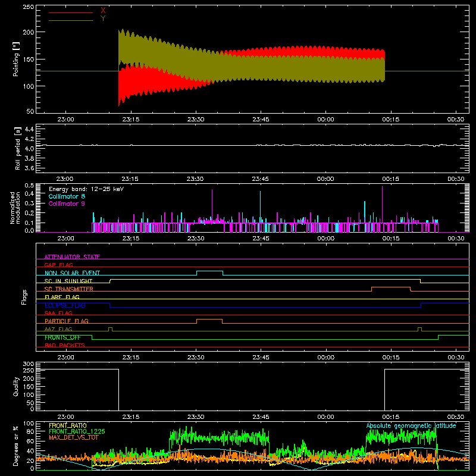The width and height of the screenshot is (476, 476).
Task: Click the Normalized modulation axis title
Action: (x=15, y=208)
